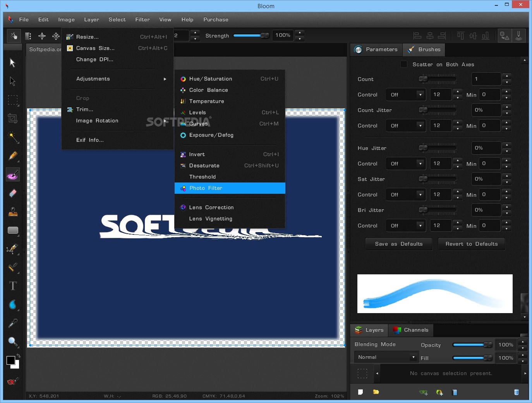Select the Direct Selection arrow tool
Viewport: 532px width, 403px height.
coord(12,81)
